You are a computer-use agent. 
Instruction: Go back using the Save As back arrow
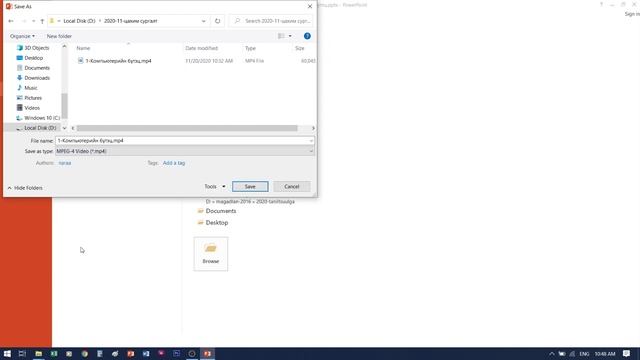click(11, 21)
